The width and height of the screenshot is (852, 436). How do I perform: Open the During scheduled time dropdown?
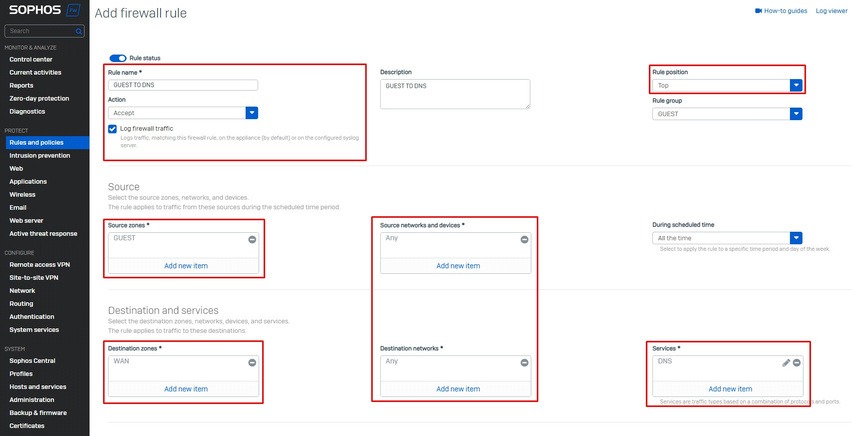(x=796, y=238)
